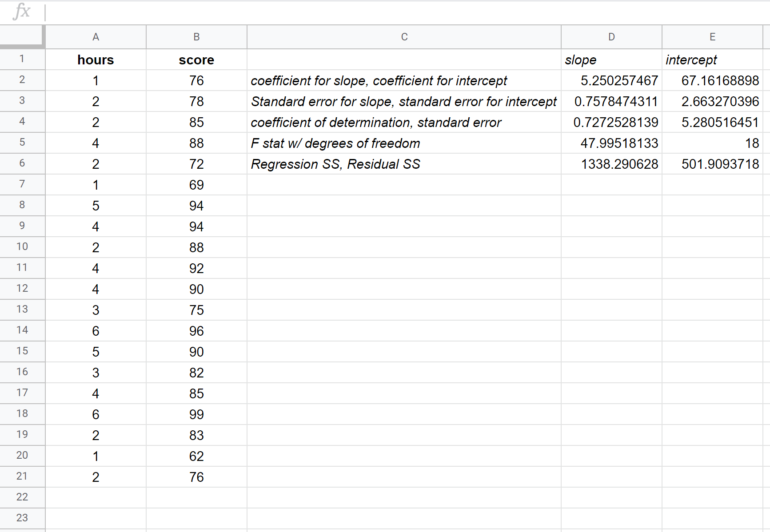This screenshot has width=770, height=532.
Task: Click 'F stat w/ degrees of freedom' cell
Action: tap(404, 143)
